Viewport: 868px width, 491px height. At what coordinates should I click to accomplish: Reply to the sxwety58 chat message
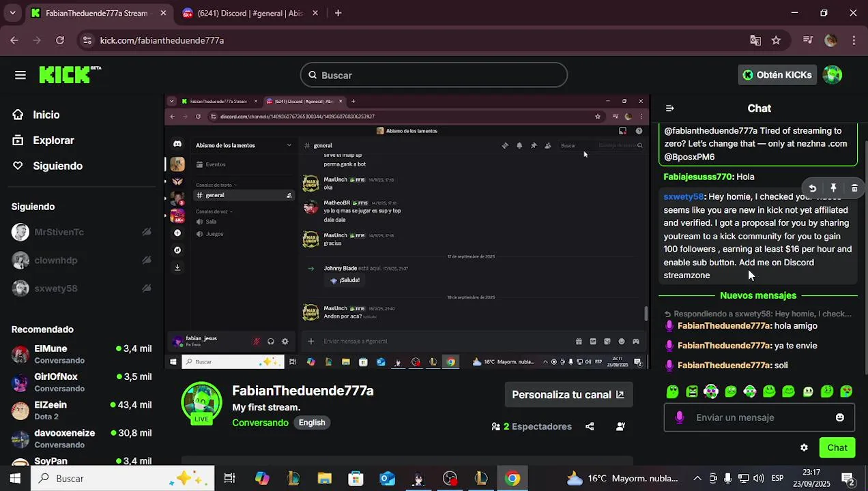pyautogui.click(x=812, y=188)
